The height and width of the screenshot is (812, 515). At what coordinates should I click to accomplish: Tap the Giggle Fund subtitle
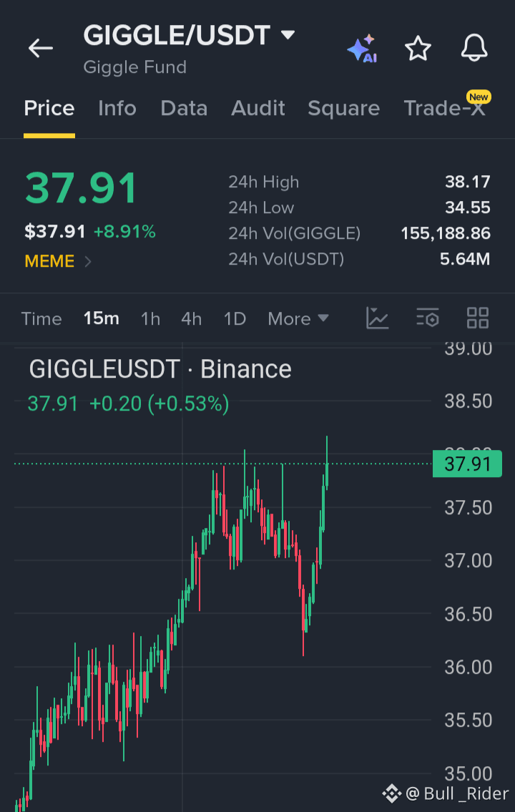135,67
